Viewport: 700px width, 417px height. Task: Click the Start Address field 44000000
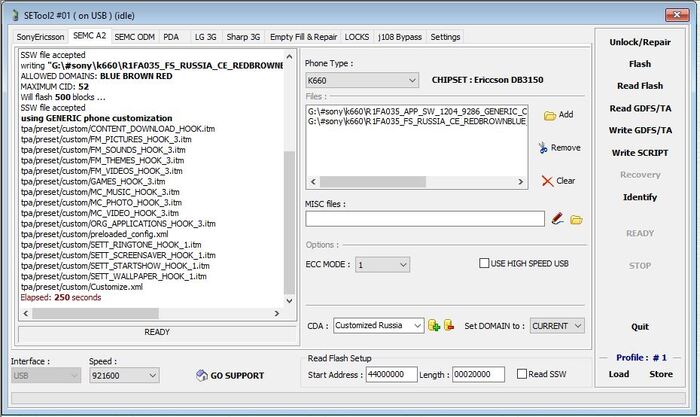click(392, 374)
